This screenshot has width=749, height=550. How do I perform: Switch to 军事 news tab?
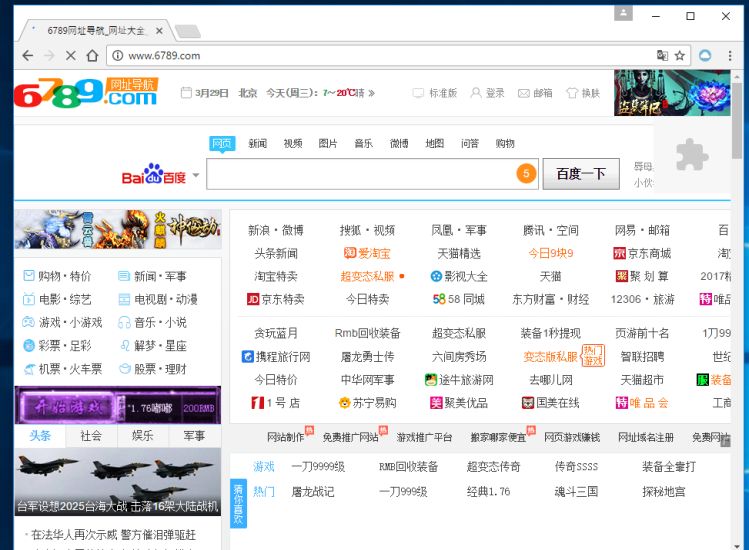pyautogui.click(x=194, y=436)
